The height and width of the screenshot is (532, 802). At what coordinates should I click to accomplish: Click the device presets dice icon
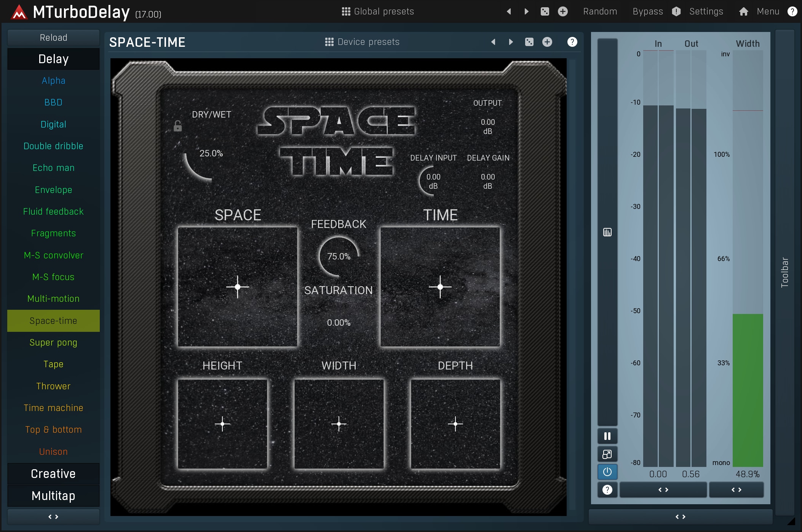click(529, 42)
